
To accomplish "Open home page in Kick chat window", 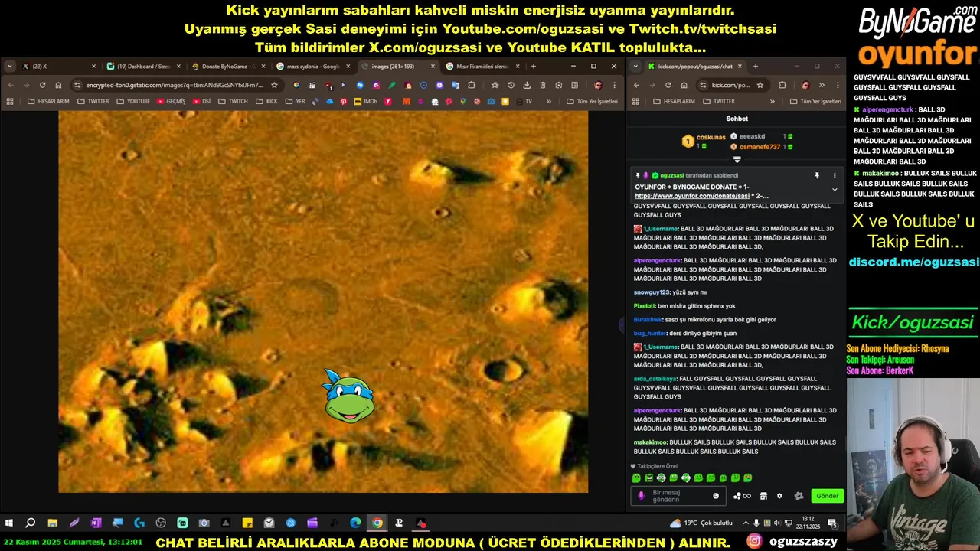I will pyautogui.click(x=684, y=85).
